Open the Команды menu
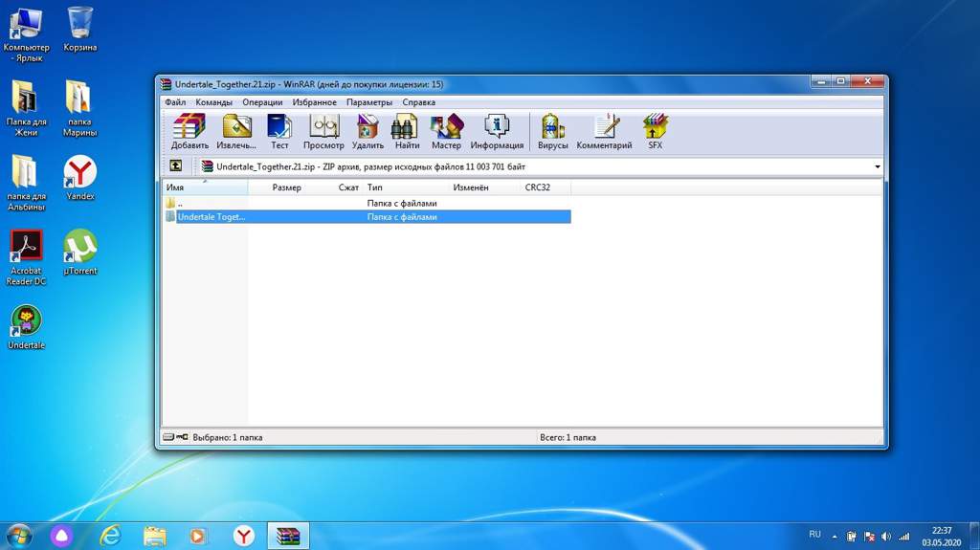980x550 pixels. tap(213, 102)
